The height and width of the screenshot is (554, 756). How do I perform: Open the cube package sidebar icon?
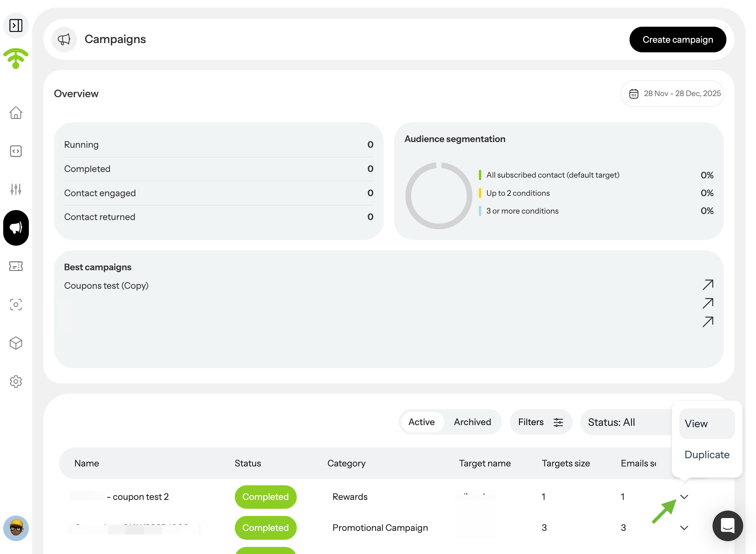(16, 343)
